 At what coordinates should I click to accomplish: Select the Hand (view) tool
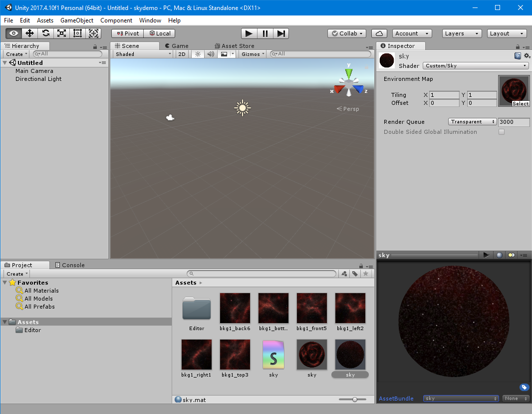pos(13,33)
